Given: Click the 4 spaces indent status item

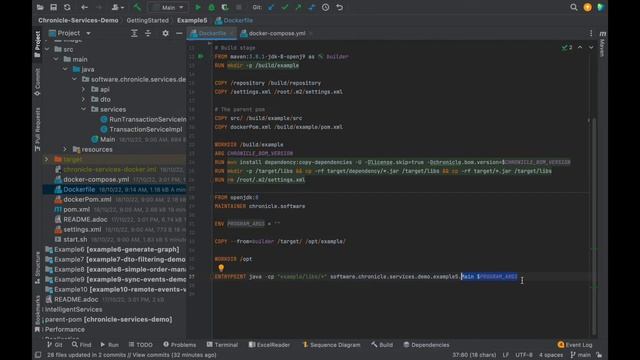Looking at the screenshot, I should pyautogui.click(x=551, y=355).
